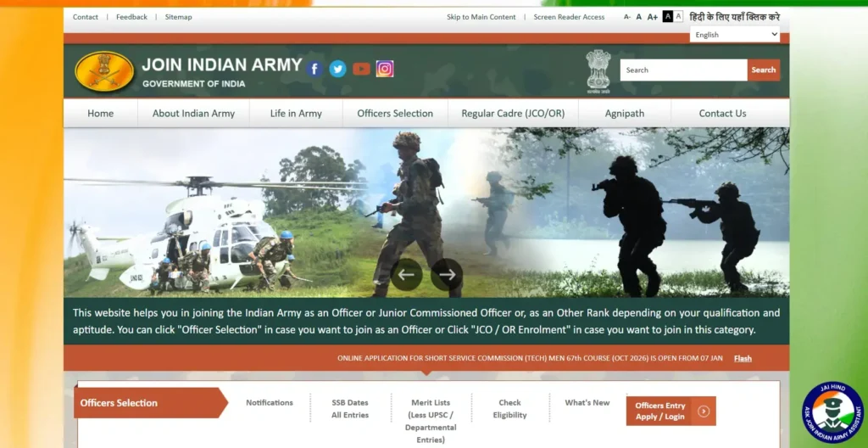Open the Instagram icon
This screenshot has height=448, width=868.
pos(385,69)
